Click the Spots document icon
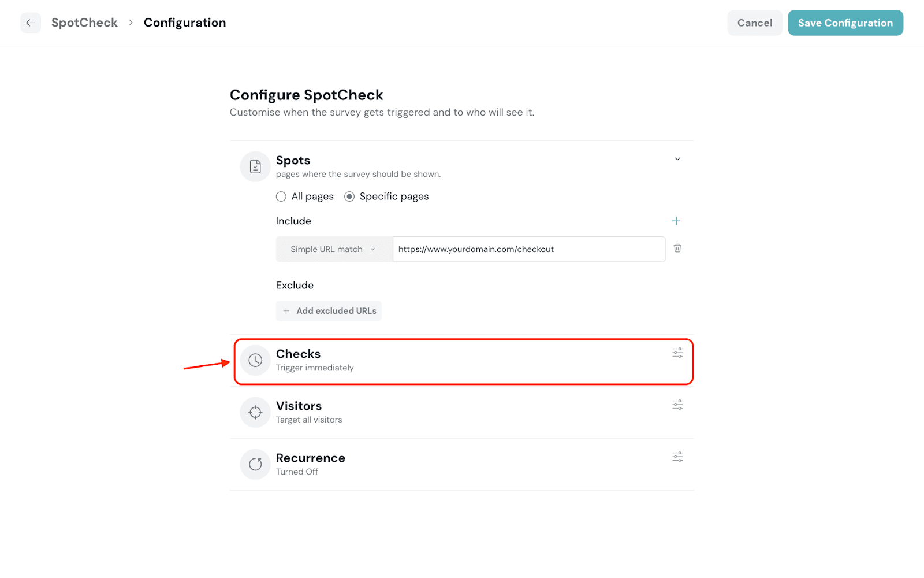924x578 pixels. [255, 166]
